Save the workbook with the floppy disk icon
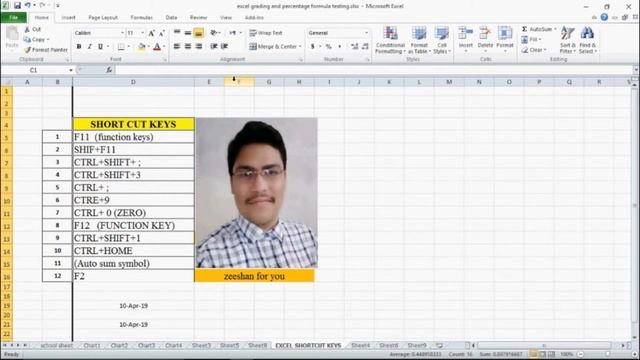The height and width of the screenshot is (360, 640). (17, 6)
